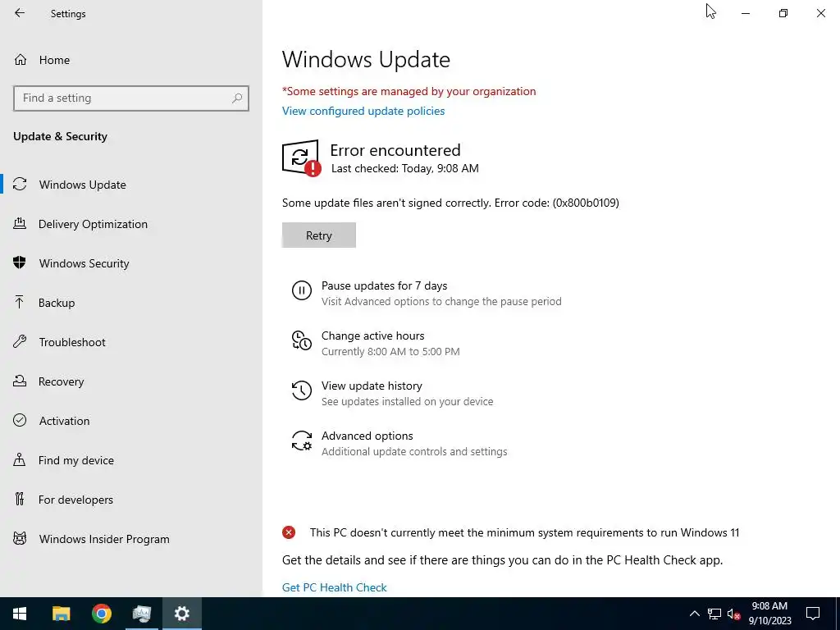Viewport: 840px width, 630px height.
Task: Select Windows Insider Program in sidebar
Action: coord(104,539)
